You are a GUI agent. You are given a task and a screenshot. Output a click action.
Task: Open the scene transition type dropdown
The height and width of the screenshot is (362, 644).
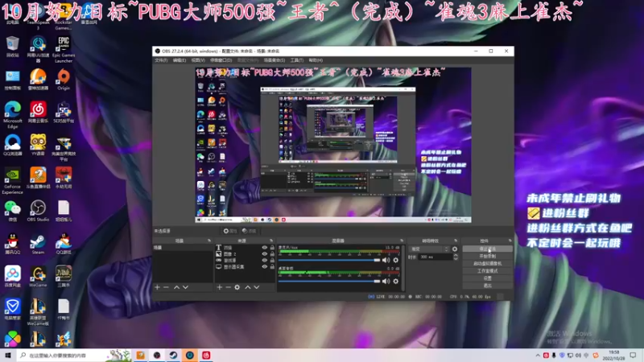point(430,249)
